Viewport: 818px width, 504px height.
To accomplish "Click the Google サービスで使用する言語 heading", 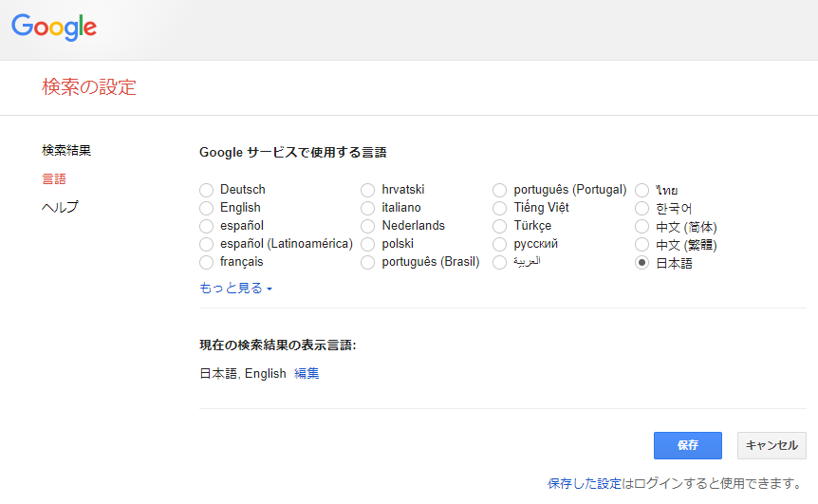I will pos(292,153).
